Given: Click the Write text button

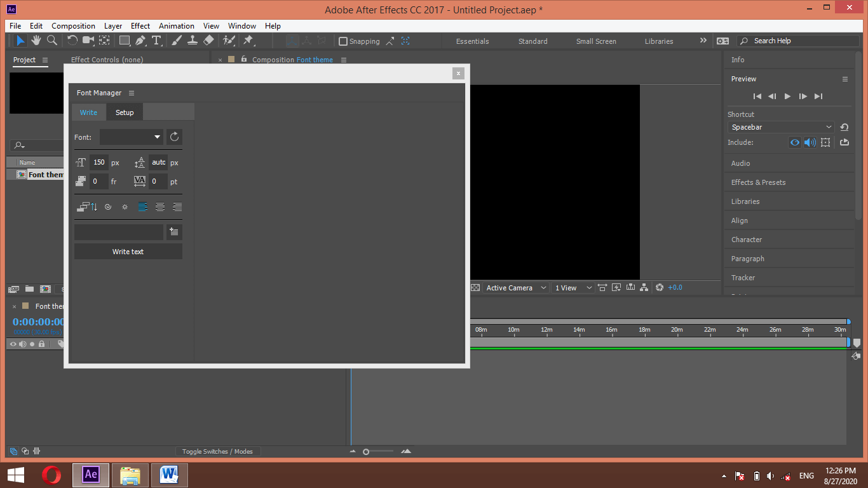Looking at the screenshot, I should pos(128,251).
